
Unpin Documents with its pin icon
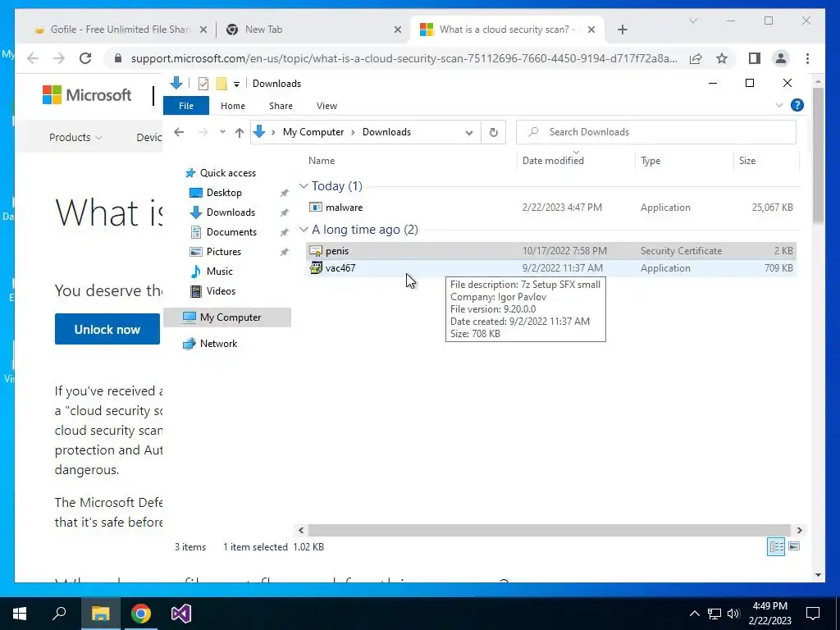click(285, 232)
